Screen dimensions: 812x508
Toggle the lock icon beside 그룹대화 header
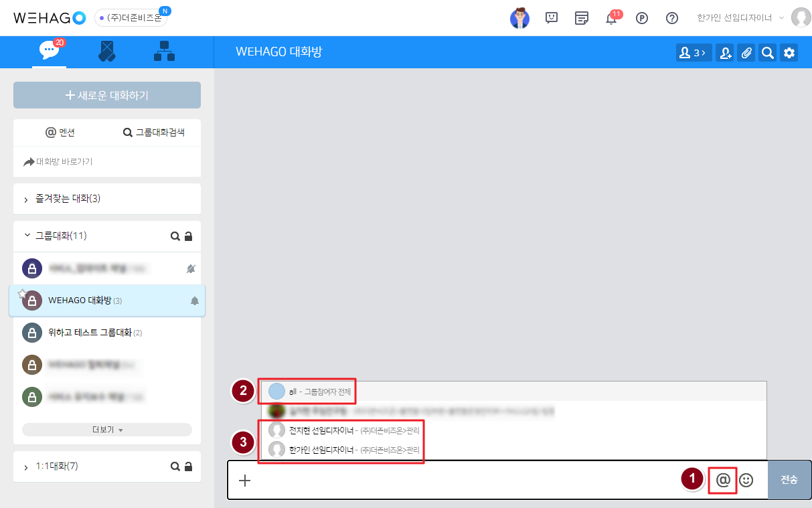(188, 236)
